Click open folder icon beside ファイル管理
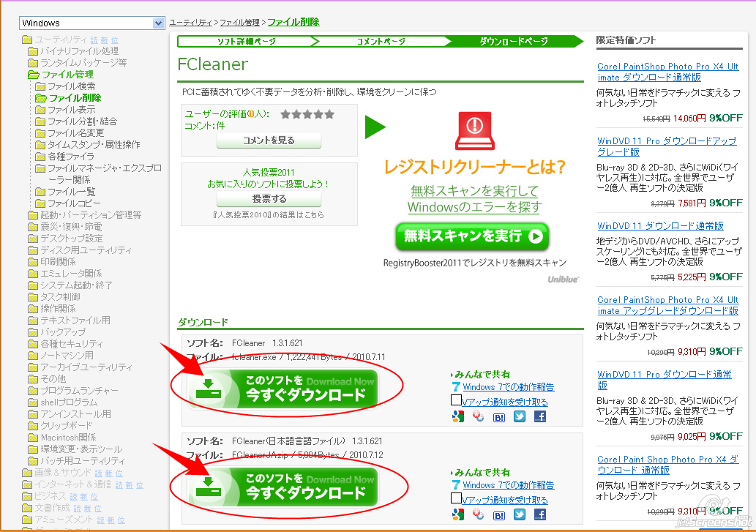The height and width of the screenshot is (532, 756). tap(34, 75)
